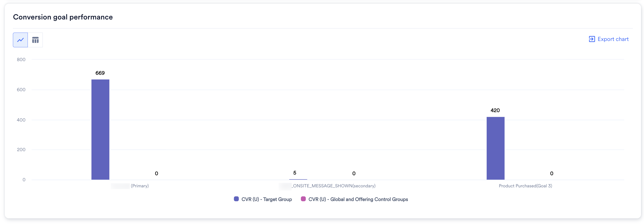Click the 800 y-axis tick label

click(21, 60)
